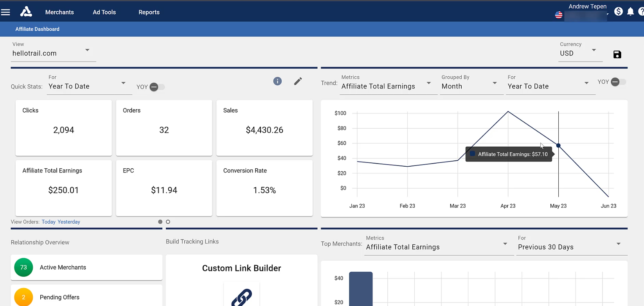The width and height of the screenshot is (644, 306).
Task: Click the Affiliate Total Earnings stat card
Action: 64,188
